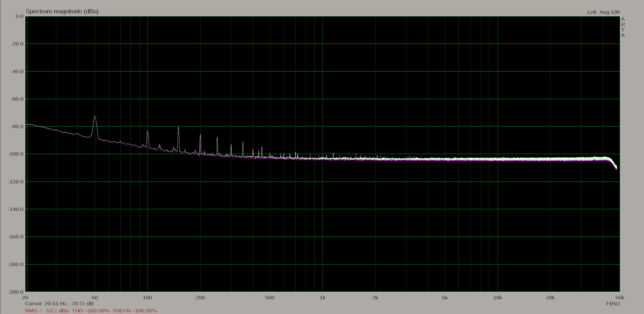Click the cursor readout '20.51 Hz, -78.65 dB'
The height and width of the screenshot is (314, 644).
[x=69, y=303]
